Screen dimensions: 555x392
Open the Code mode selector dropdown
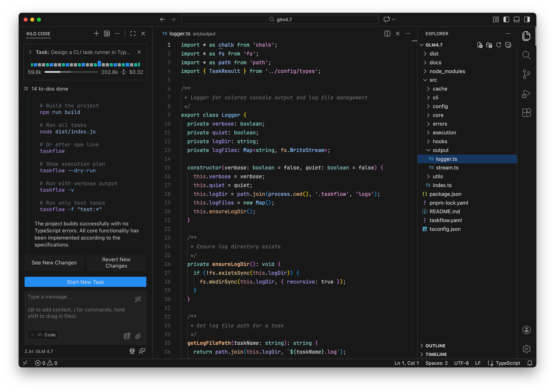(x=43, y=335)
